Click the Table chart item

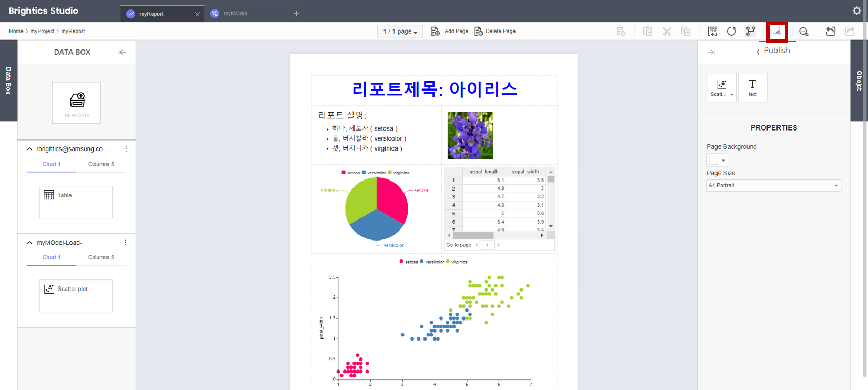pyautogui.click(x=76, y=202)
